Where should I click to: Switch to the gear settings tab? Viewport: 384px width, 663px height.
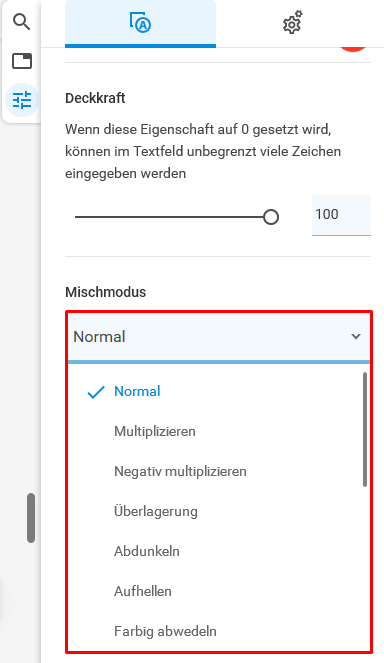tap(293, 23)
